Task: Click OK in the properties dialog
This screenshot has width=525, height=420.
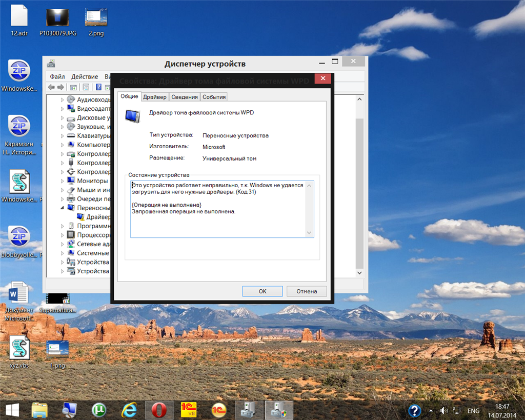Action: tap(262, 291)
